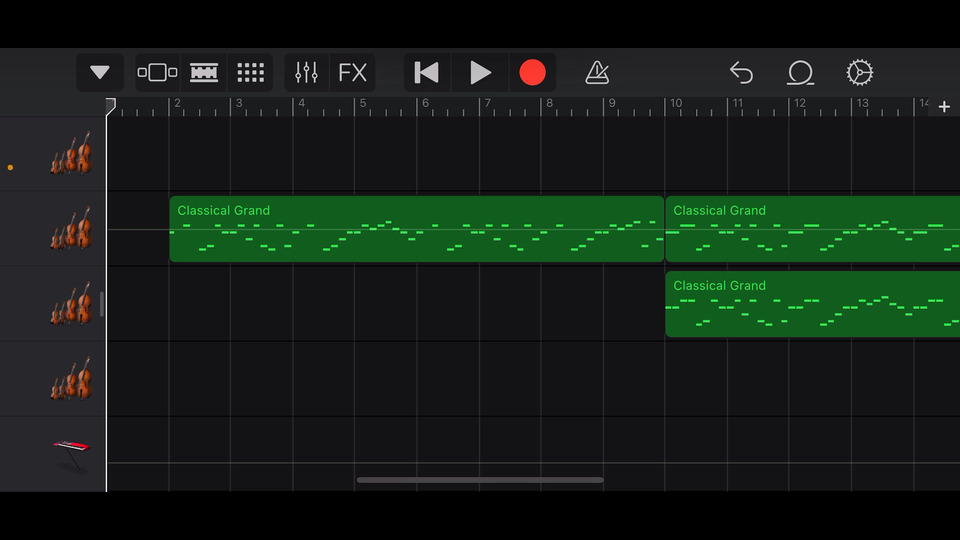Open the Live Loops grid

pos(250,72)
